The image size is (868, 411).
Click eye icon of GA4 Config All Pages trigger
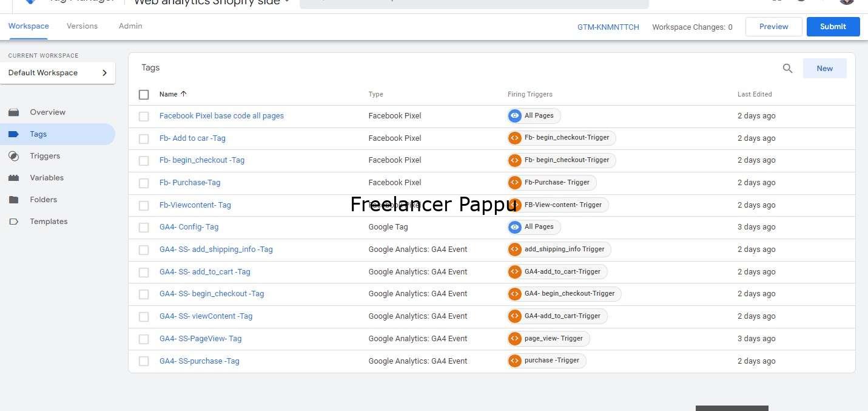(x=515, y=227)
